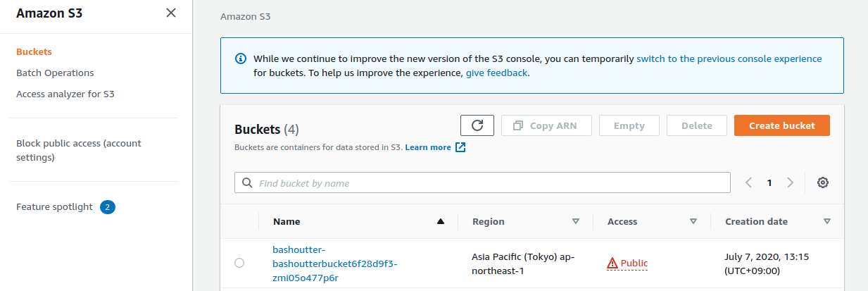The image size is (868, 291).
Task: Sort buckets by Name column arrow
Action: pyautogui.click(x=441, y=221)
